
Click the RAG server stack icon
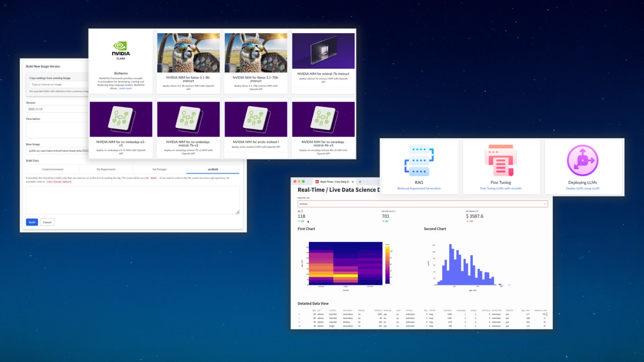[x=419, y=160]
